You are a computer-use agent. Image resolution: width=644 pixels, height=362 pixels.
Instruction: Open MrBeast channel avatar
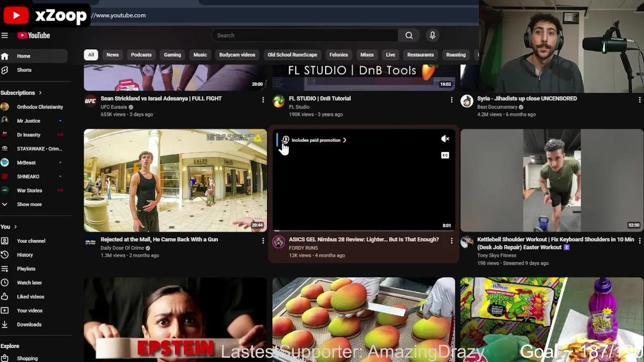[x=5, y=162]
